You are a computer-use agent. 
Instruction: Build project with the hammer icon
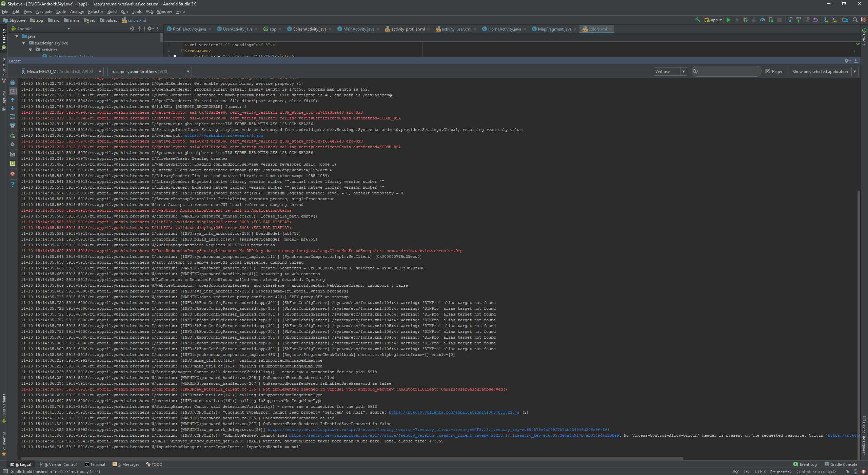pos(698,20)
